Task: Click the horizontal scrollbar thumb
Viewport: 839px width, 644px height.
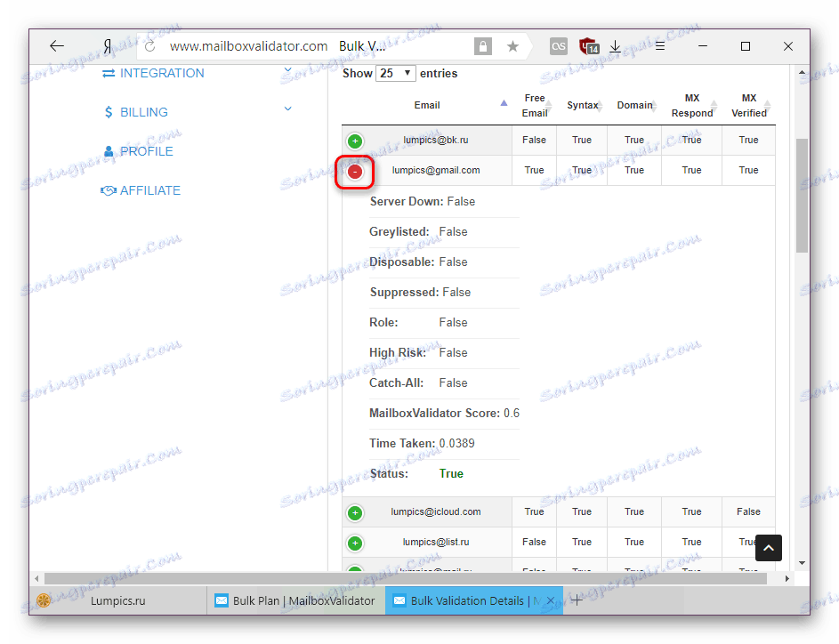Action: pyautogui.click(x=406, y=579)
